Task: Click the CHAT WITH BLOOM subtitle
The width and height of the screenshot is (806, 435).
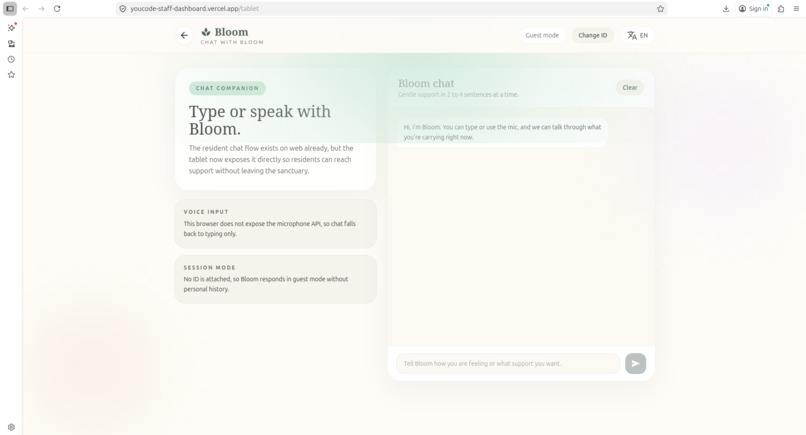Action: click(232, 42)
